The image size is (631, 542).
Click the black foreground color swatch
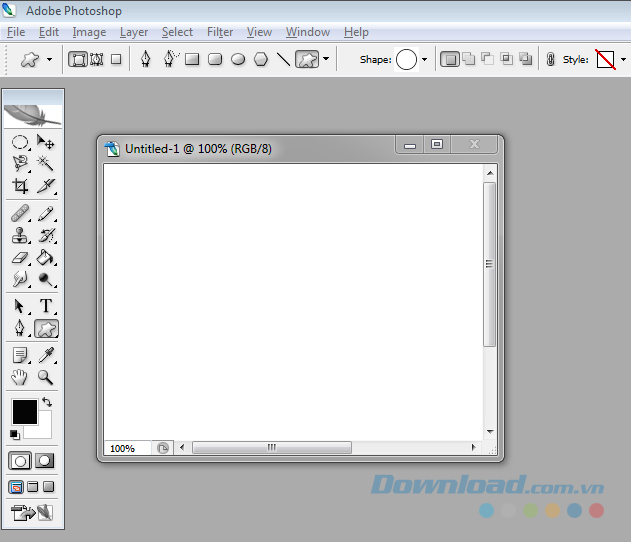tap(24, 411)
